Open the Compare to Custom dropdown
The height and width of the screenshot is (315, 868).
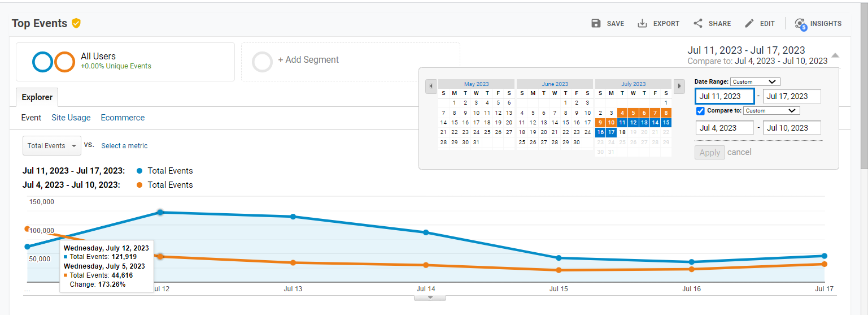coord(771,111)
